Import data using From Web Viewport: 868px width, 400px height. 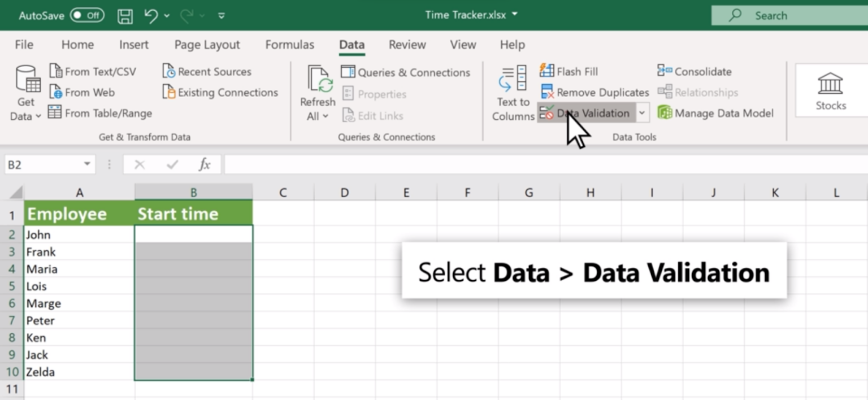pos(86,92)
